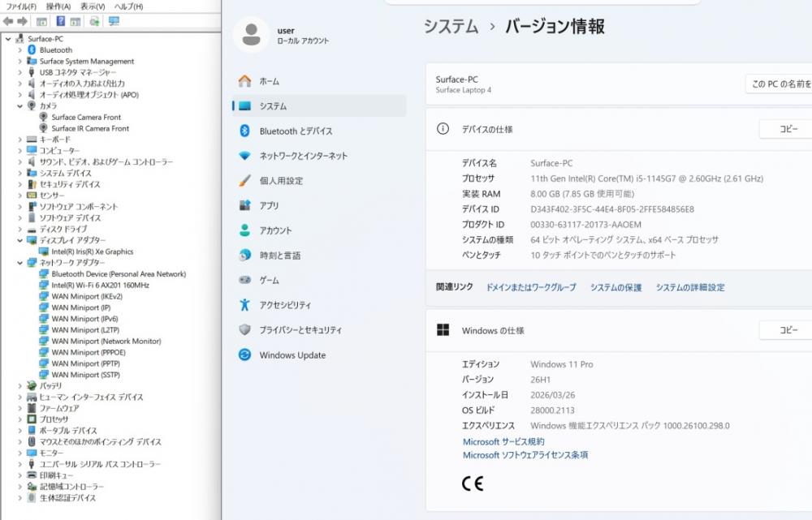Open the 個人用設定 paintbrush icon

245,181
